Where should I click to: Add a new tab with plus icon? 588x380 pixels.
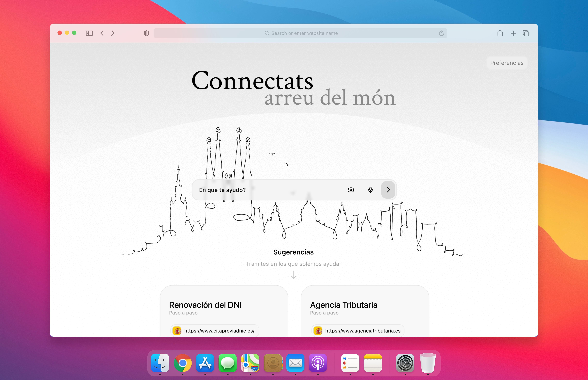point(513,33)
